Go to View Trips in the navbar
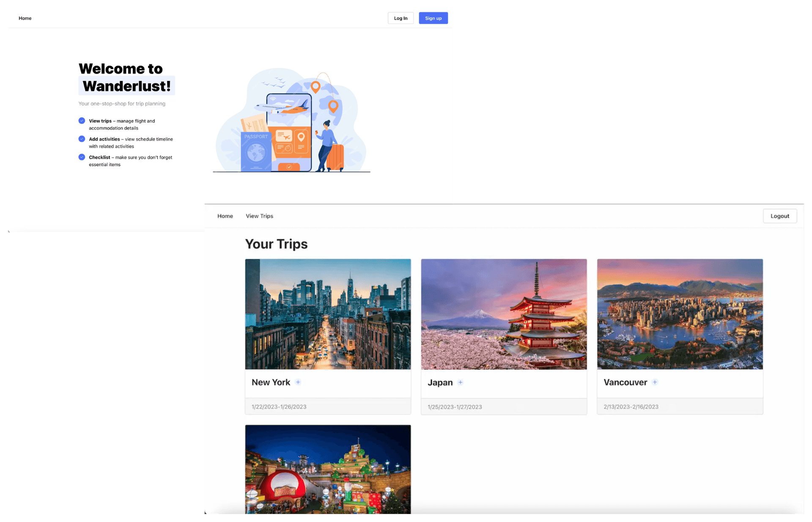Viewport: 812px width, 522px height. [259, 216]
